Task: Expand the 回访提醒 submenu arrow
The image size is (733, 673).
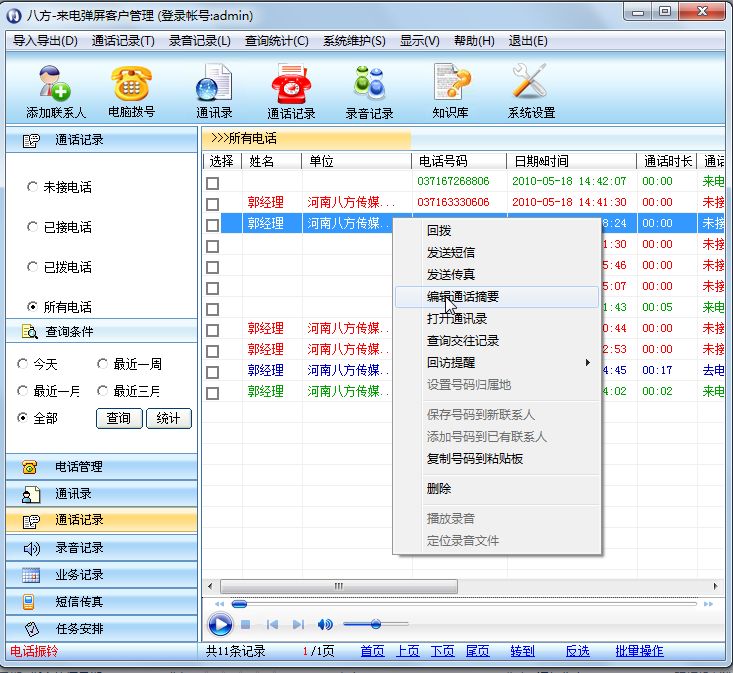Action: click(x=588, y=363)
